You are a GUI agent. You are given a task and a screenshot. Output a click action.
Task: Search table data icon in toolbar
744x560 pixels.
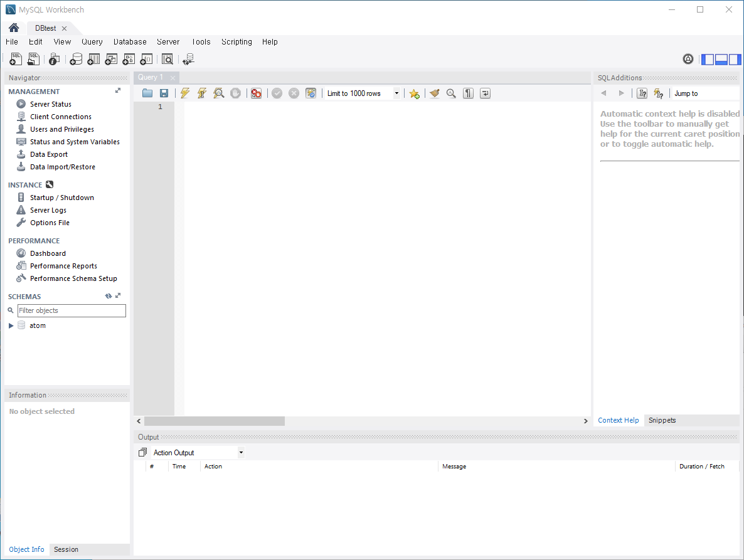(167, 59)
